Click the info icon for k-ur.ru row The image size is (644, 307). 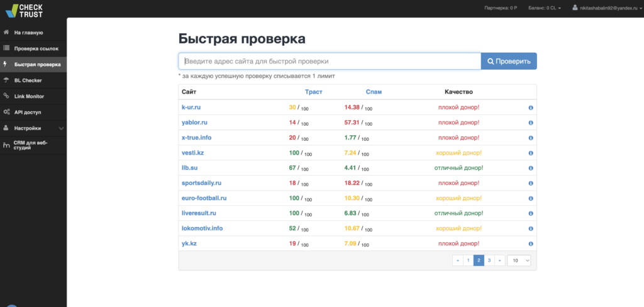pos(530,108)
